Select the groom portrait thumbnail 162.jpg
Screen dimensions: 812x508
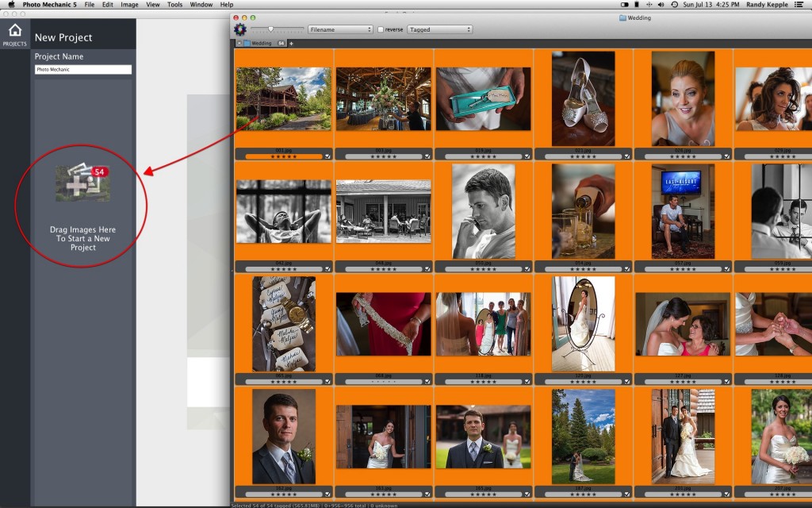[284, 437]
